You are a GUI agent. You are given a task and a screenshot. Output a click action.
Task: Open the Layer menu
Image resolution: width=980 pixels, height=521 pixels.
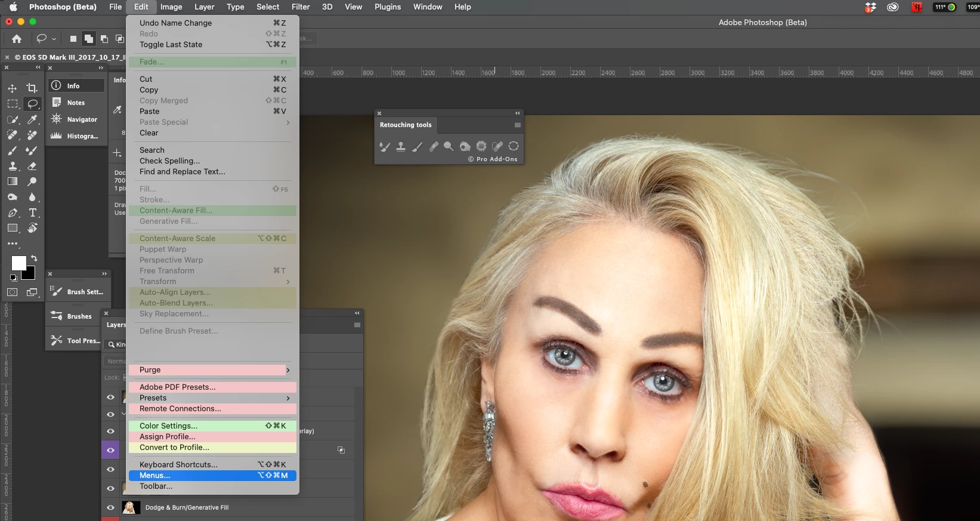(204, 7)
